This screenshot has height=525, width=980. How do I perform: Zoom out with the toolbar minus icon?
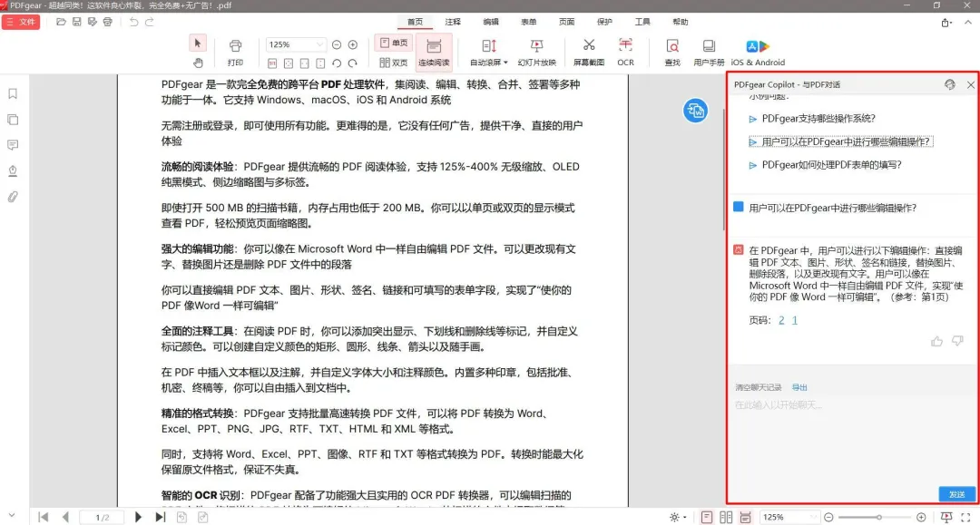tap(337, 44)
